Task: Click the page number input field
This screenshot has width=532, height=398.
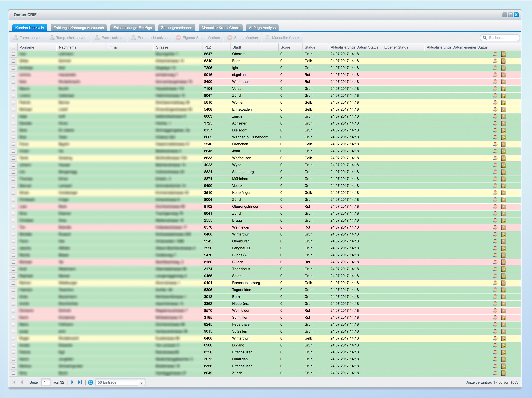Action: (x=45, y=382)
